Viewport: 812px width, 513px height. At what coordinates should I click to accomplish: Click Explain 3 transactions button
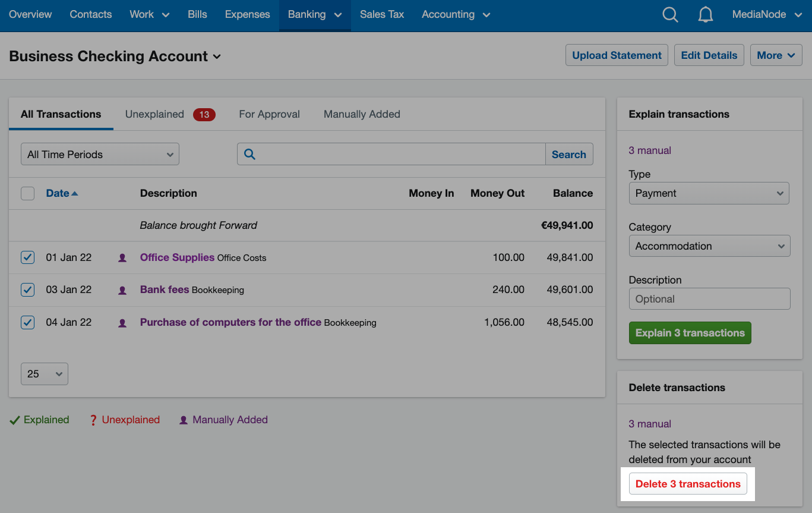(690, 333)
